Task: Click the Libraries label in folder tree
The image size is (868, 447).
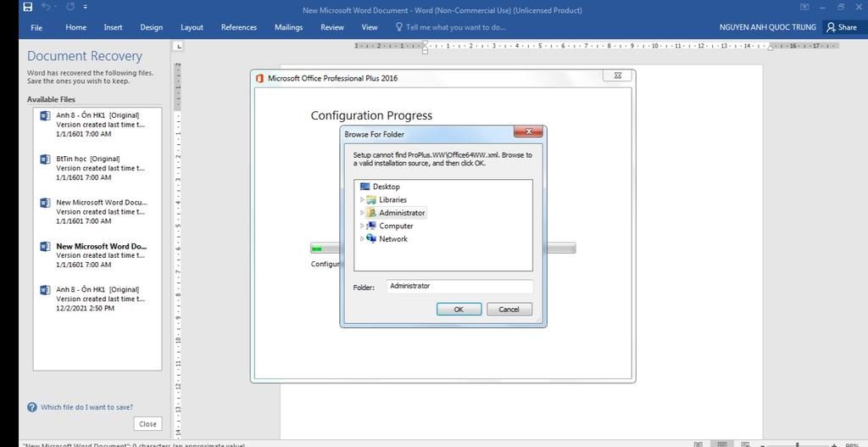Action: [392, 200]
